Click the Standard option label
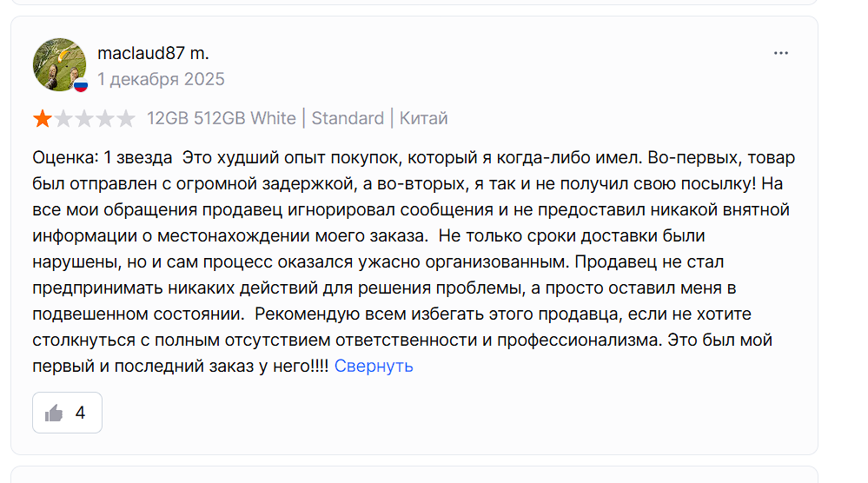This screenshot has height=483, width=868. coord(348,118)
